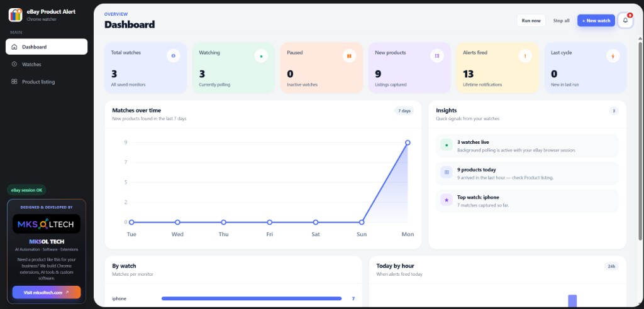Screen dimensions: 644x309
Task: Click the iphone matches progress bar
Action: pyautogui.click(x=252, y=299)
